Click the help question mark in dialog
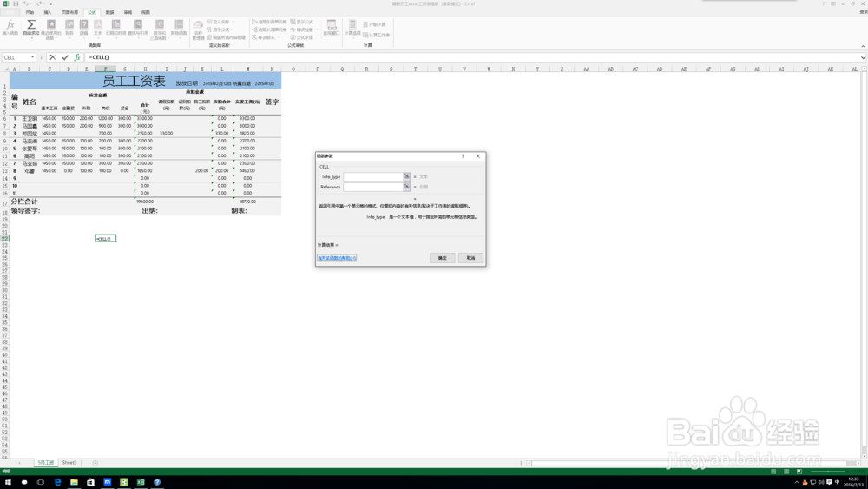Screen dimensions: 868x489 (463, 156)
